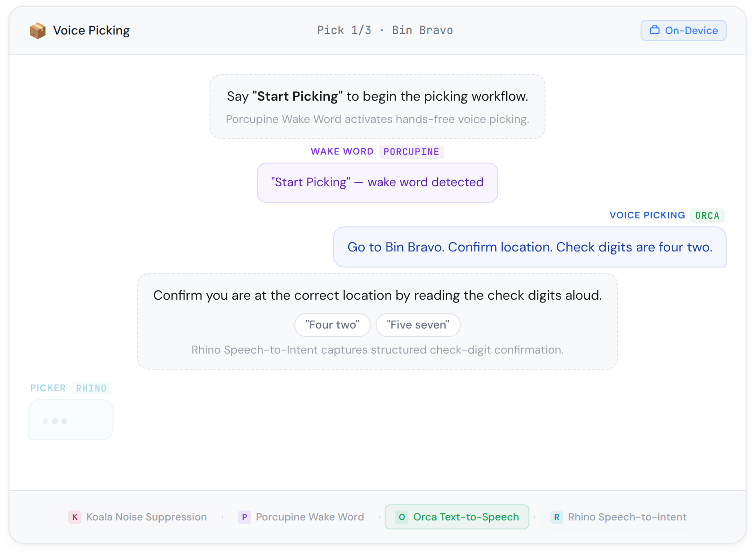
Task: Select Orca Text-to-Speech pipeline step
Action: pos(457,517)
